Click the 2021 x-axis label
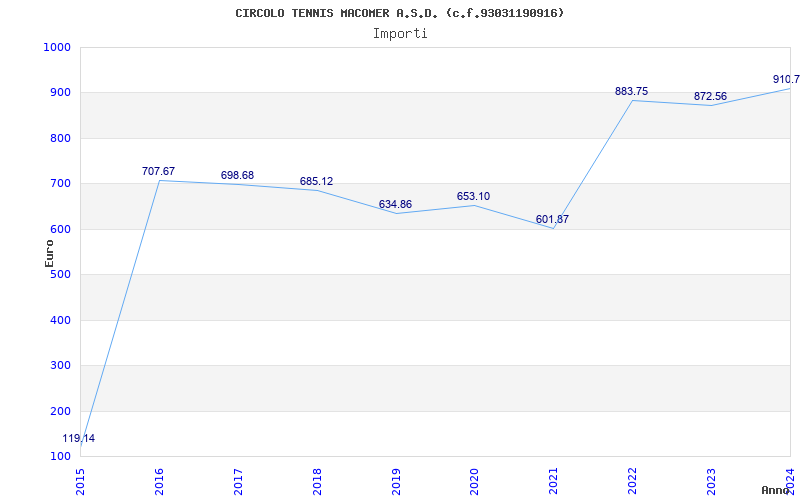 (x=554, y=482)
